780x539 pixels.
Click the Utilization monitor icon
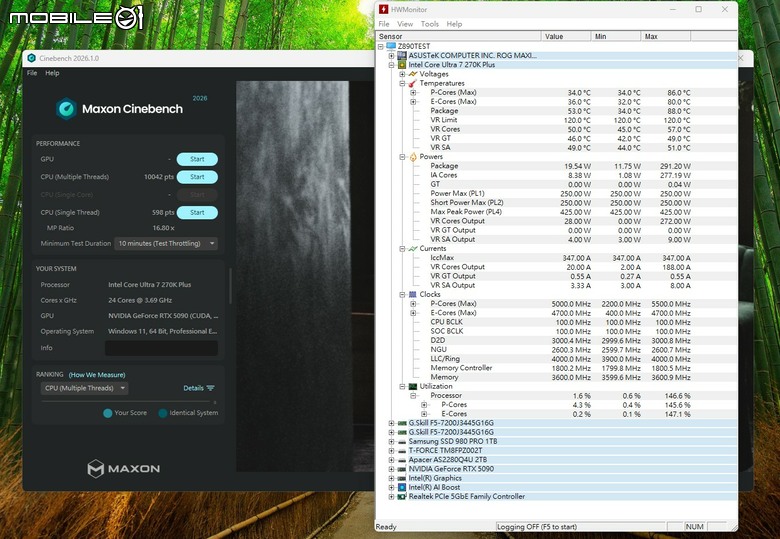[x=413, y=386]
